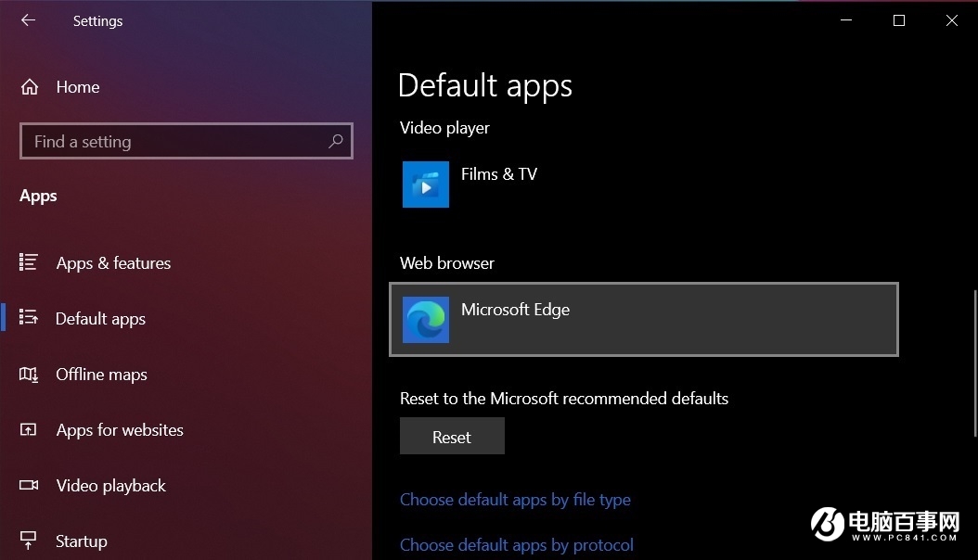Navigate to Apps & features page
Image resolution: width=978 pixels, height=560 pixels.
coord(113,262)
